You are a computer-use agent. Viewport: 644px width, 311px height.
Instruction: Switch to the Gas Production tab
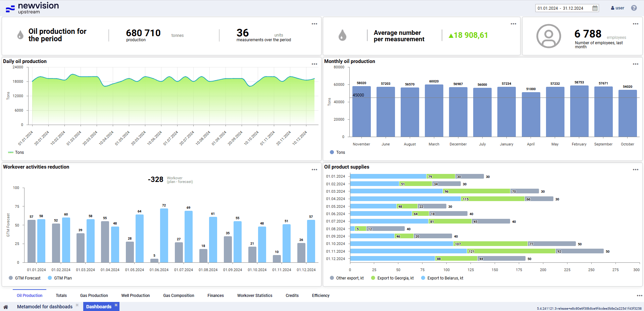click(x=94, y=296)
